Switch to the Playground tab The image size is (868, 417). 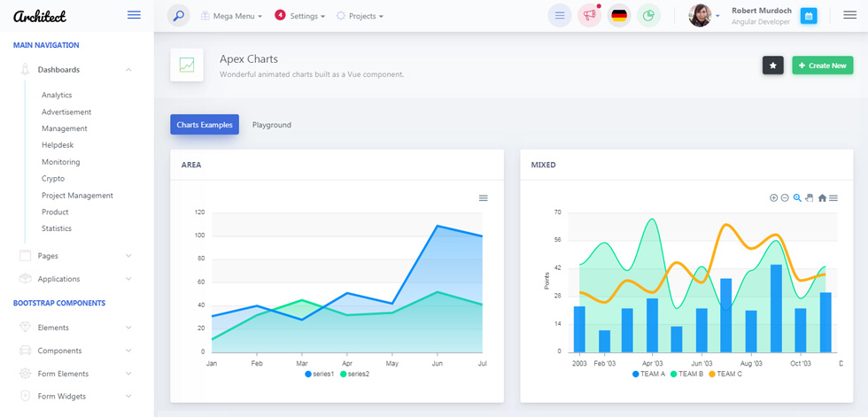[272, 125]
